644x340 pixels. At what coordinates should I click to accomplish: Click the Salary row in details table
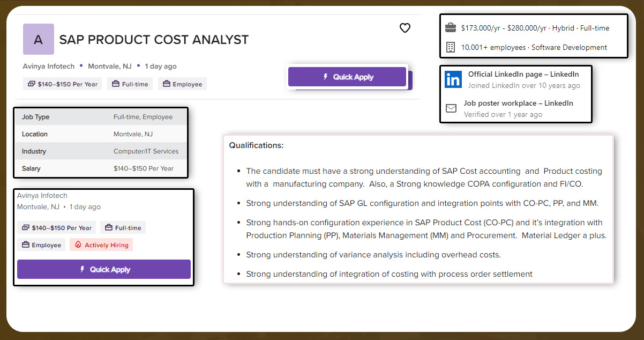(101, 168)
